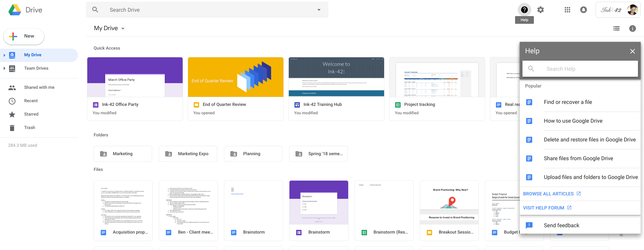Show file details info panel
This screenshot has width=644, height=250.
(x=632, y=28)
